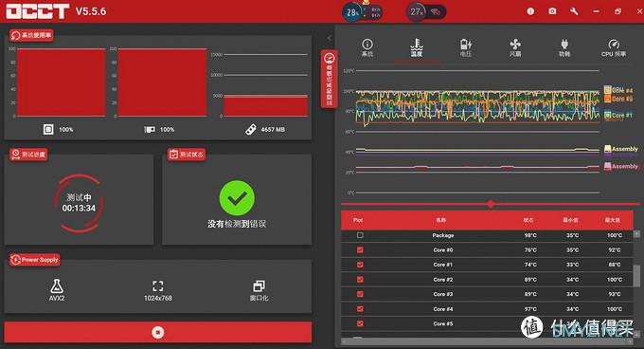Sort by the 最小值 column header
Viewport: 644px width, 349px height.
[570, 220]
